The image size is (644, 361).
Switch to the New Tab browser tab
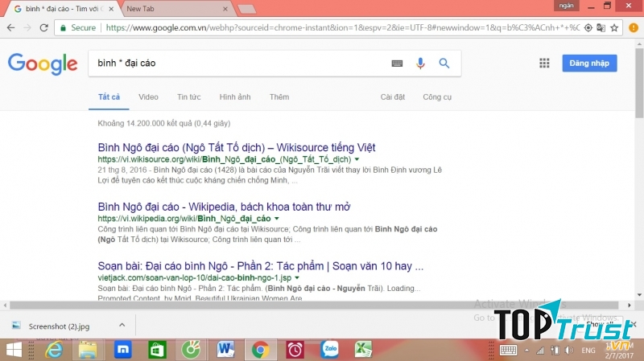tap(173, 8)
